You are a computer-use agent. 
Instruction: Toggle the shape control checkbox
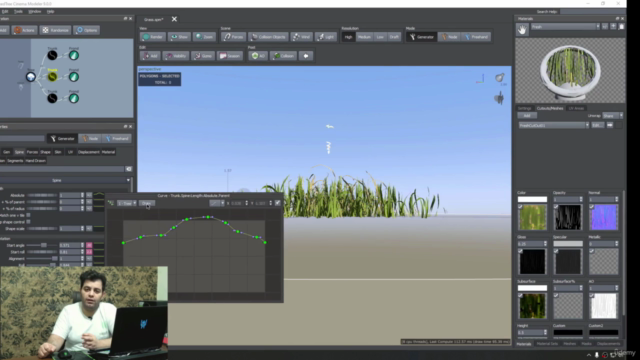(x=28, y=222)
